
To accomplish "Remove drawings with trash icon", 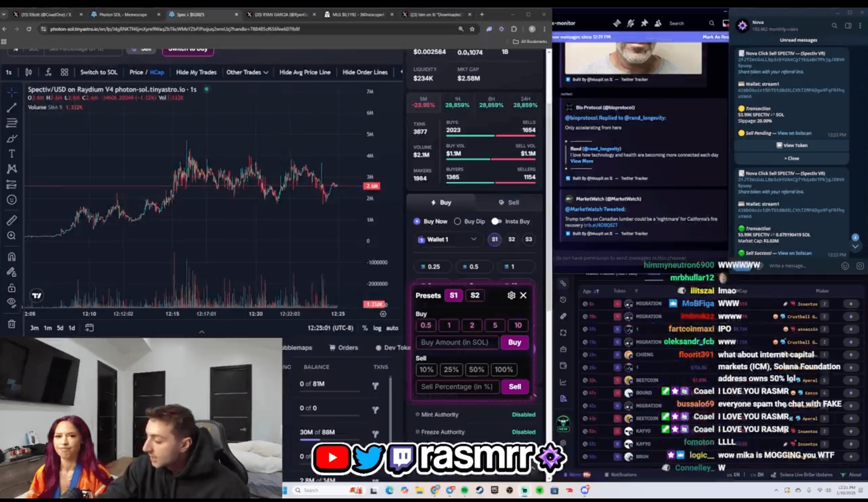I will click(11, 324).
